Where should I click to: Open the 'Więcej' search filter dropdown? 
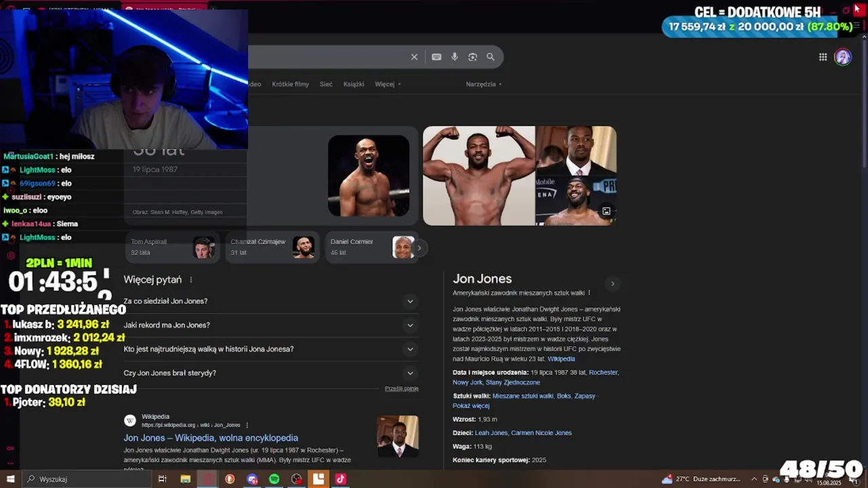[x=388, y=84]
